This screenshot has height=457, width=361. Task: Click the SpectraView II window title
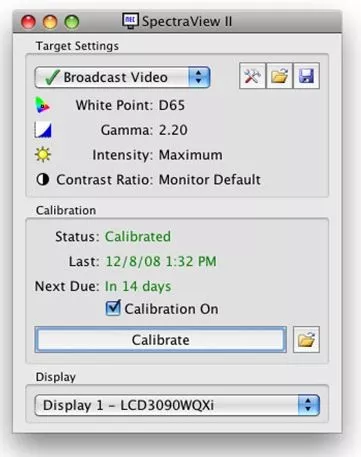187,21
